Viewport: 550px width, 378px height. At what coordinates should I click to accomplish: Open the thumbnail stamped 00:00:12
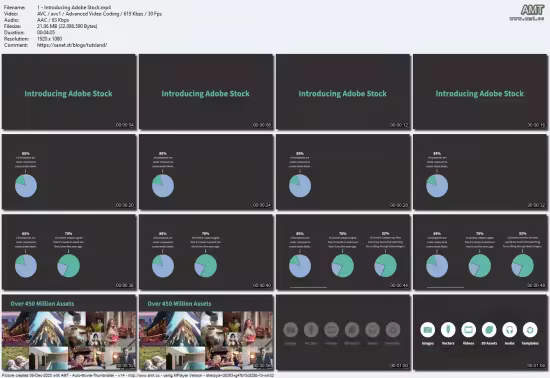(x=343, y=92)
